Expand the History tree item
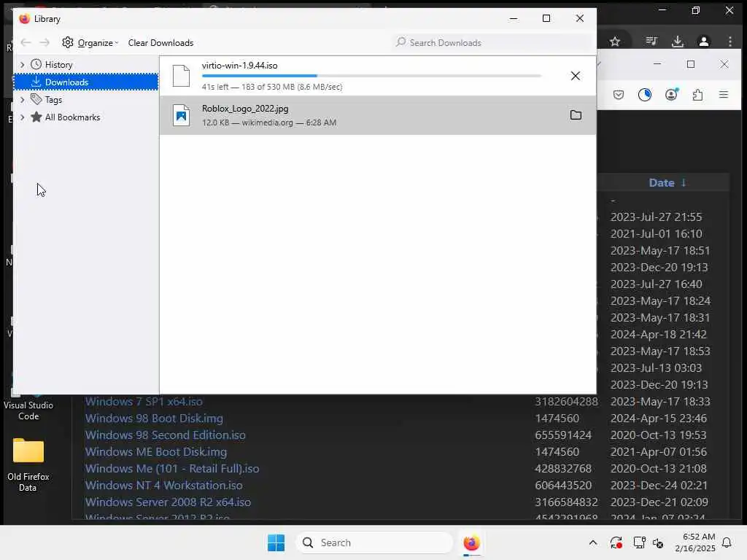Viewport: 747px width, 560px height. click(22, 64)
